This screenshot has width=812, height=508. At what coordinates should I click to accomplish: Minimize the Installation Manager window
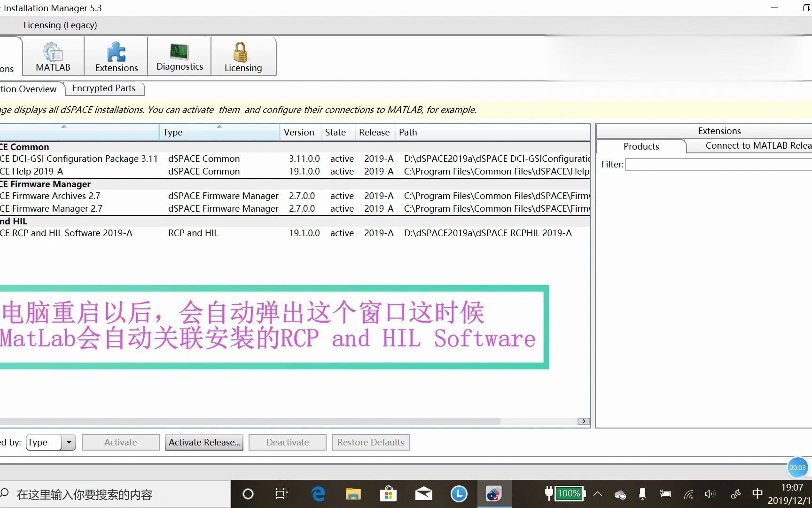[x=774, y=8]
